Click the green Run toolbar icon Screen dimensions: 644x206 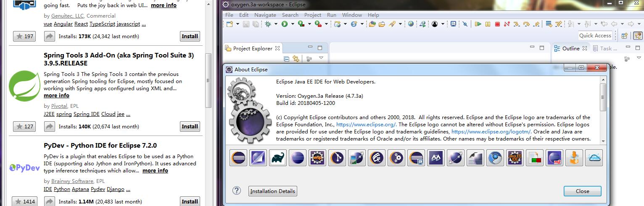coord(285,24)
